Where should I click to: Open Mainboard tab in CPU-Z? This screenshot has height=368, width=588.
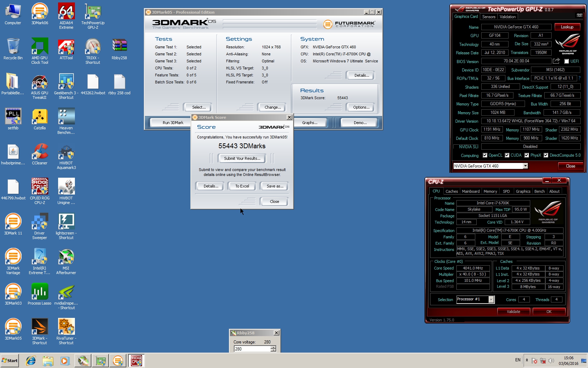click(x=471, y=191)
